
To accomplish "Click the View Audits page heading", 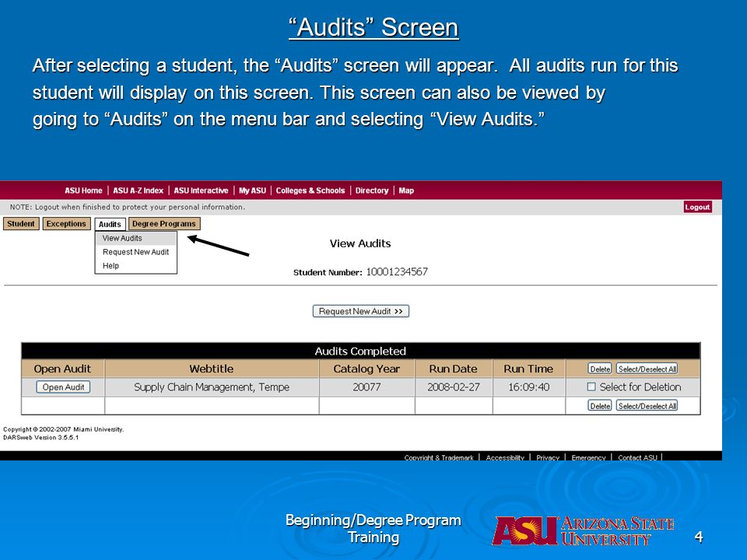I will coord(360,243).
